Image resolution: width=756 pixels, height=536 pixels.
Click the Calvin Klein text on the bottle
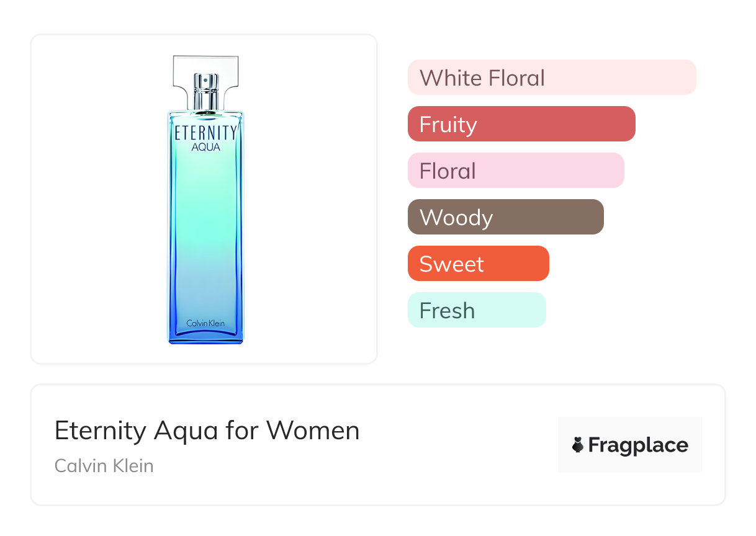click(205, 323)
